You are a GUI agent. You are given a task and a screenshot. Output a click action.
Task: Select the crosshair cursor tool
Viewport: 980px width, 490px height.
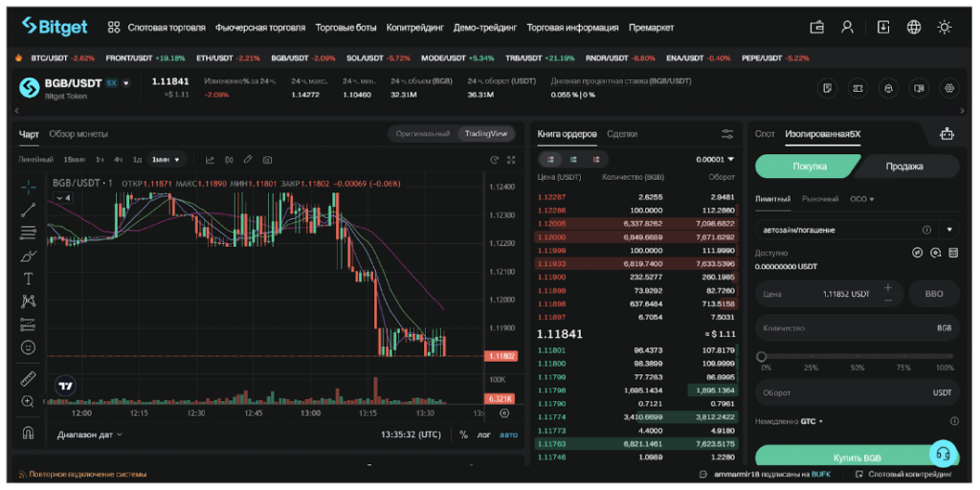[x=28, y=187]
